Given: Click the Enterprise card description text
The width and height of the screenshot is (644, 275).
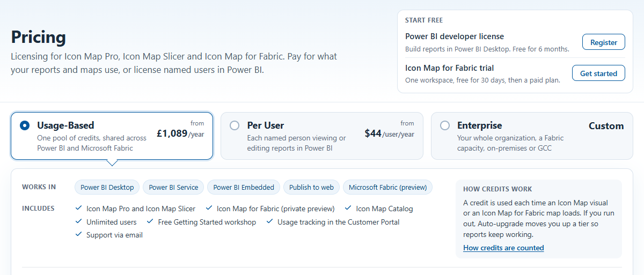Looking at the screenshot, I should coord(510,143).
